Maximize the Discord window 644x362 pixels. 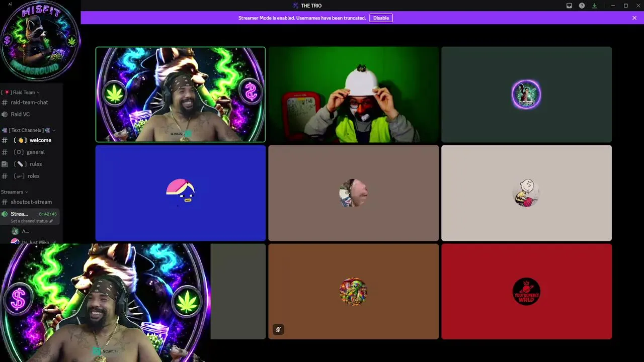625,6
